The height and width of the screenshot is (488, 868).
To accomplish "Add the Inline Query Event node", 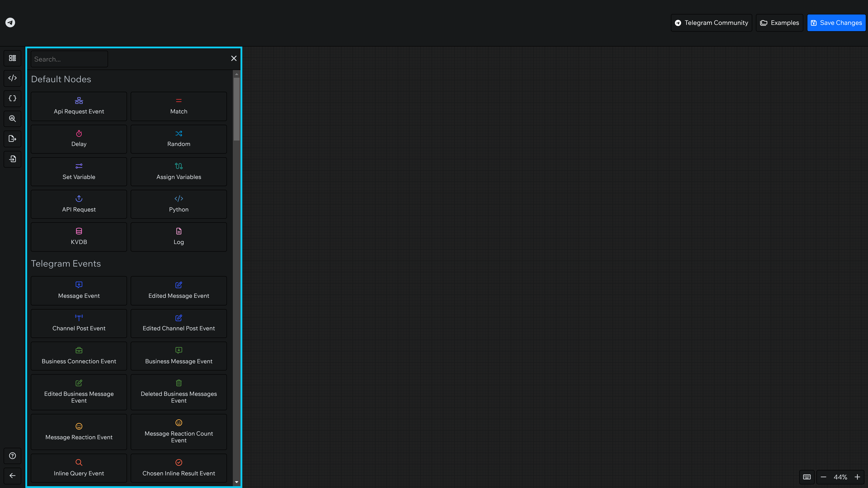I will point(79,468).
